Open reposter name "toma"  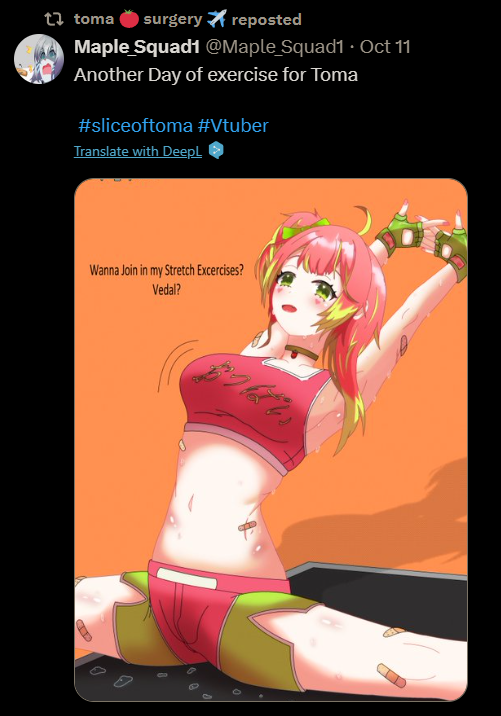(x=94, y=19)
